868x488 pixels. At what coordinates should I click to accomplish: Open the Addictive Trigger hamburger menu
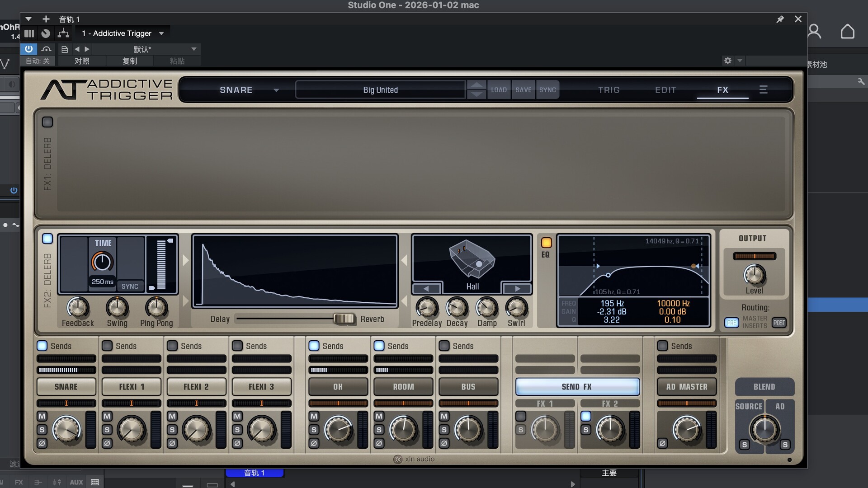tap(763, 89)
